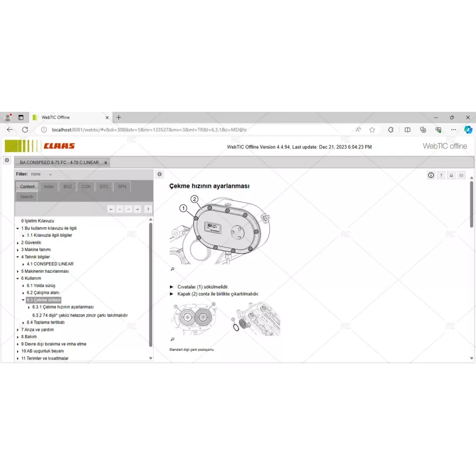Viewport: 476px width, 476px height.
Task: Open the browser Extensions puzzle icon
Action: [391, 129]
